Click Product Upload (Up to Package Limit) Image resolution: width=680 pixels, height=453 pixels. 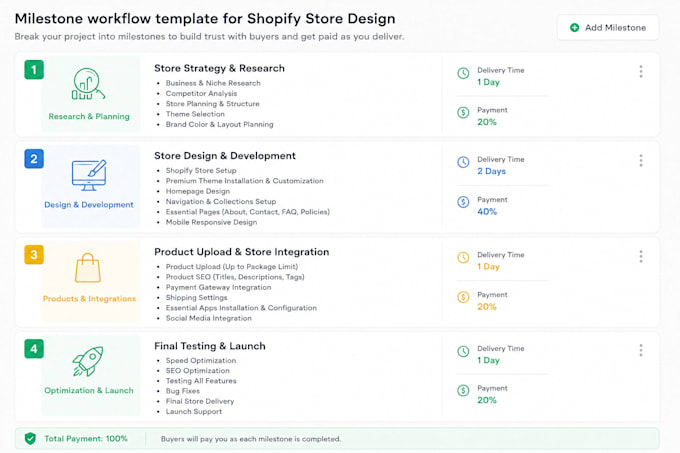point(232,267)
